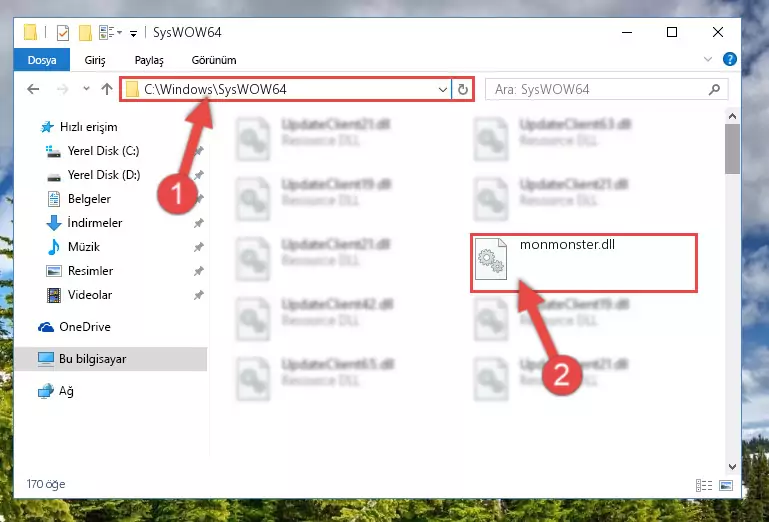Image resolution: width=769 pixels, height=522 pixels.
Task: Click the Bu bilgisayar monitor icon
Action: [x=46, y=359]
